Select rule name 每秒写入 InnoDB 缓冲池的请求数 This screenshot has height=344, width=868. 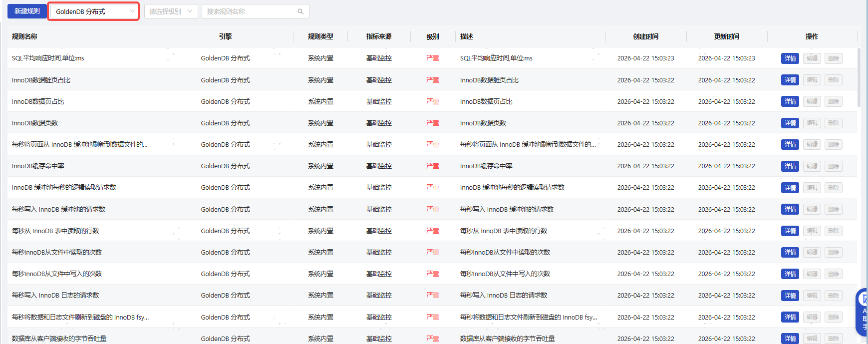pos(58,209)
